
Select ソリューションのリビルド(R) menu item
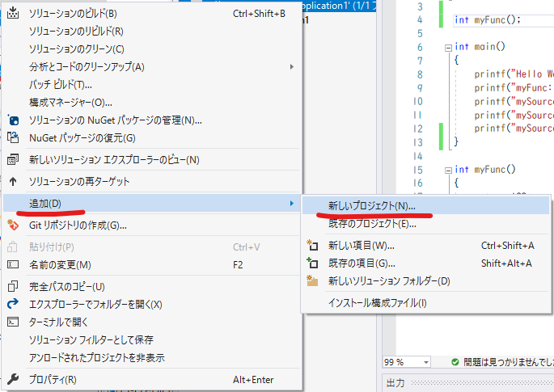click(x=76, y=32)
